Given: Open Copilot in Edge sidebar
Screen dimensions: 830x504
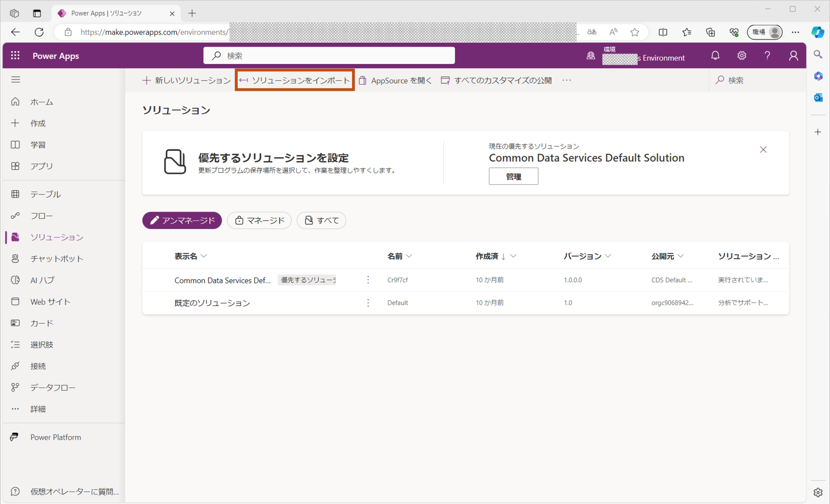Looking at the screenshot, I should [x=817, y=32].
